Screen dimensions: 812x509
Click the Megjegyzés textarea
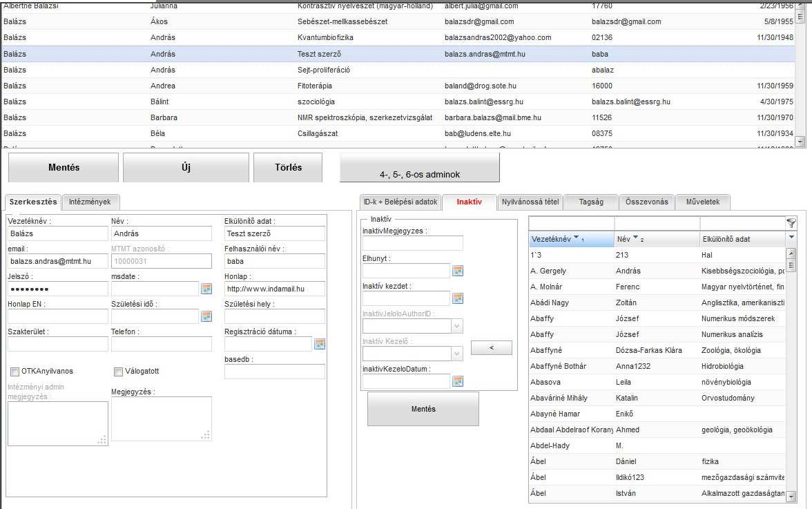coord(161,419)
